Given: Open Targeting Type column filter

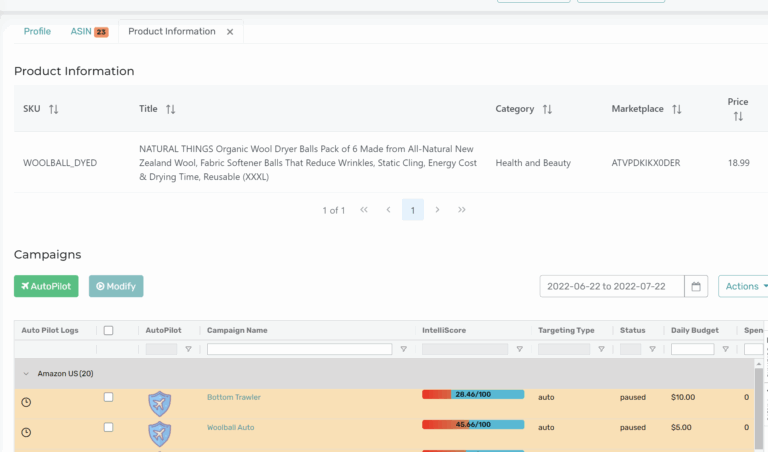Looking at the screenshot, I should tap(601, 349).
